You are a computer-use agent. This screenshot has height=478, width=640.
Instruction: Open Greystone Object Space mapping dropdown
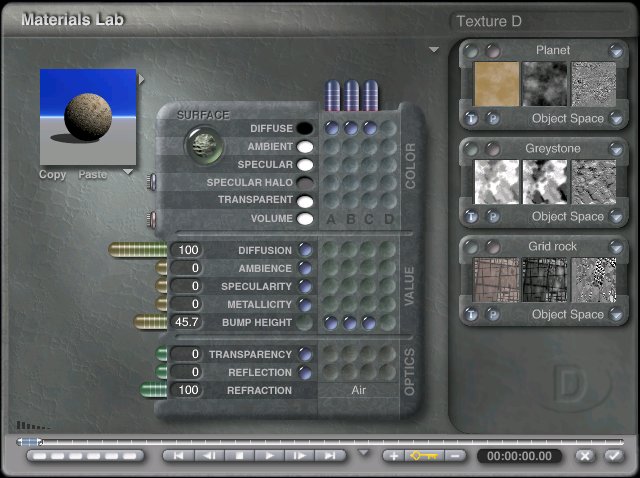tap(616, 217)
